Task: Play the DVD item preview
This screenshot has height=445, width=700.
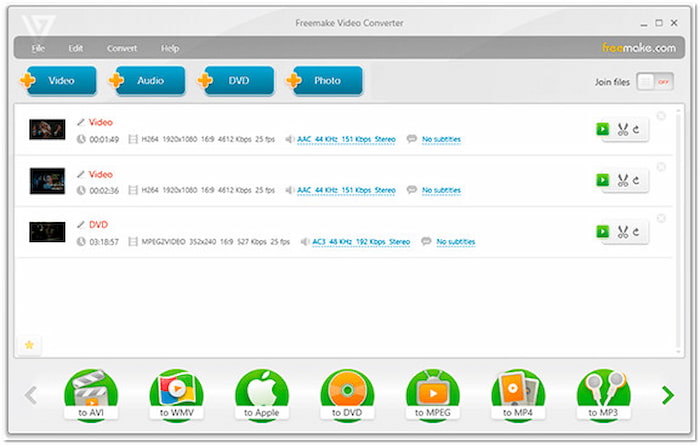Action: pyautogui.click(x=603, y=231)
